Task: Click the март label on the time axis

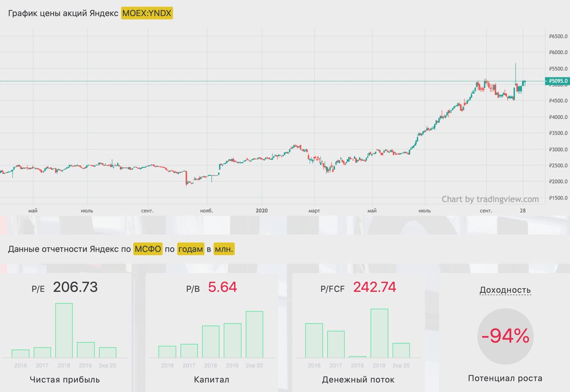Action: (314, 211)
